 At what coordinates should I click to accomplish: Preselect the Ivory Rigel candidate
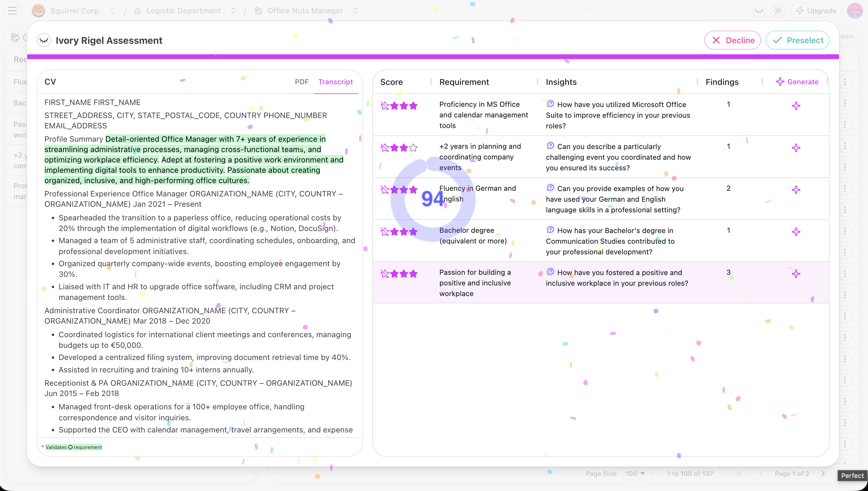click(797, 40)
